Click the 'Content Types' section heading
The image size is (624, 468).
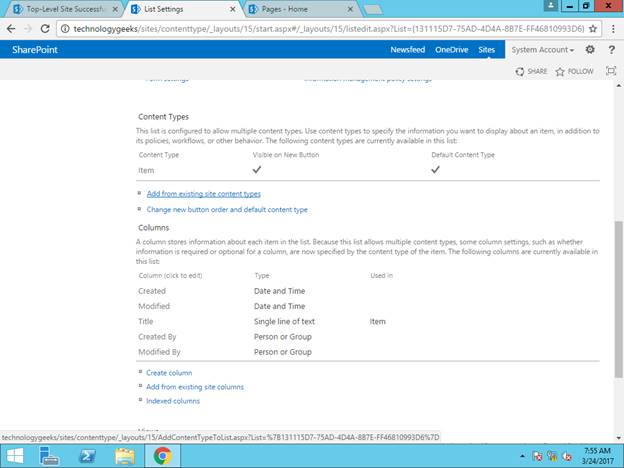click(163, 117)
